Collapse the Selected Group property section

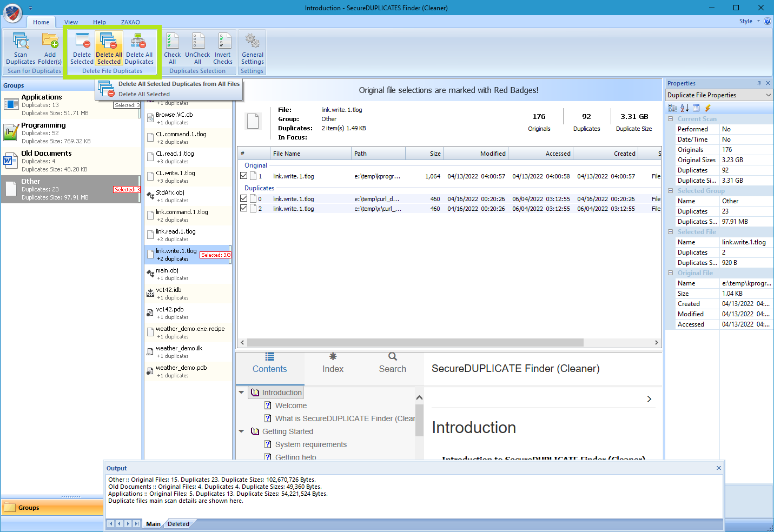coord(671,191)
